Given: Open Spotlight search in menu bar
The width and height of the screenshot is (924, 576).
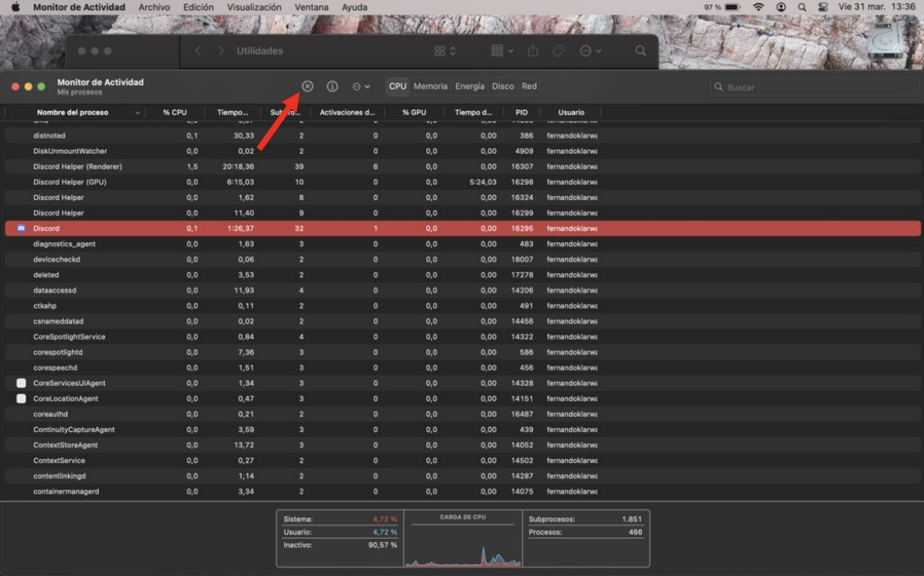Looking at the screenshot, I should [802, 7].
